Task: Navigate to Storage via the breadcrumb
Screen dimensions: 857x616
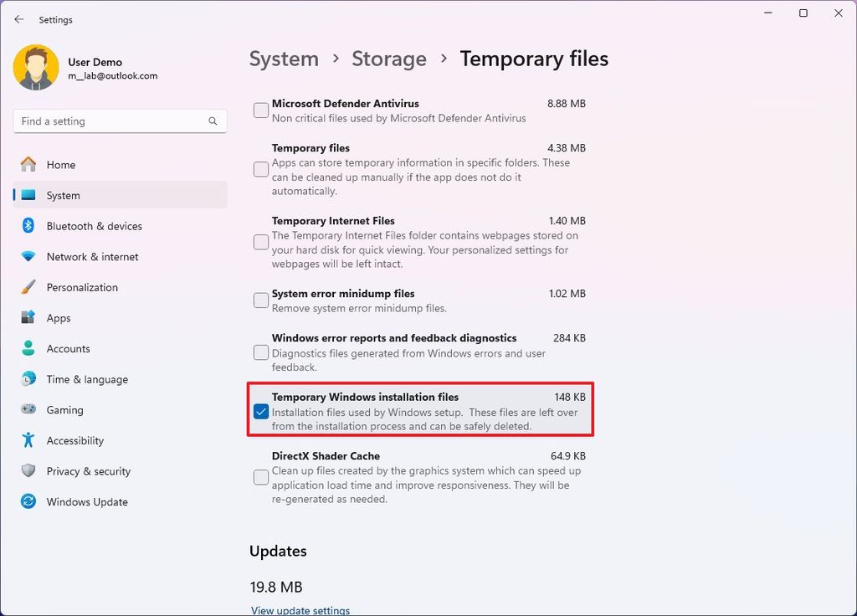Action: click(x=389, y=59)
